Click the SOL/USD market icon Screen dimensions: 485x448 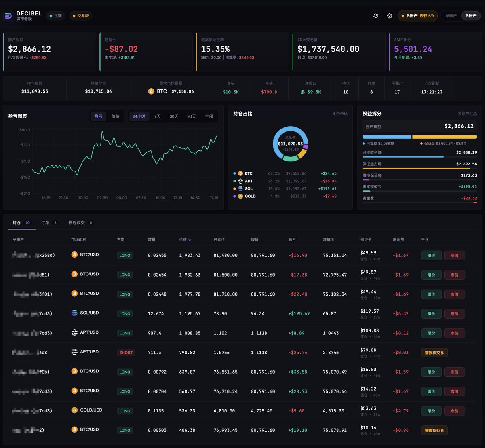[x=74, y=313]
